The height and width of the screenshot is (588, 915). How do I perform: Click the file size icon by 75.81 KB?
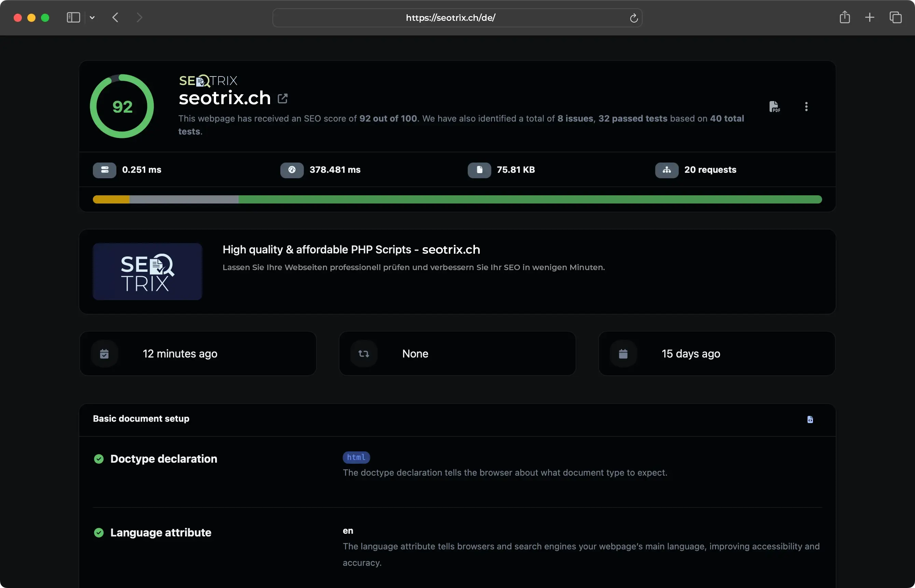click(479, 170)
